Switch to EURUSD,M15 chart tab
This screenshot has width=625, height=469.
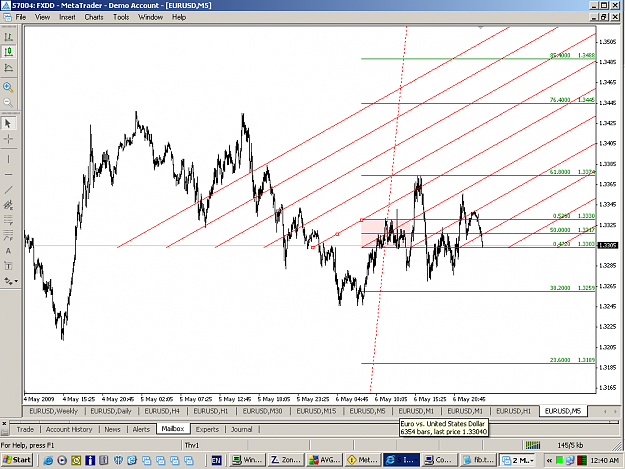[316, 411]
